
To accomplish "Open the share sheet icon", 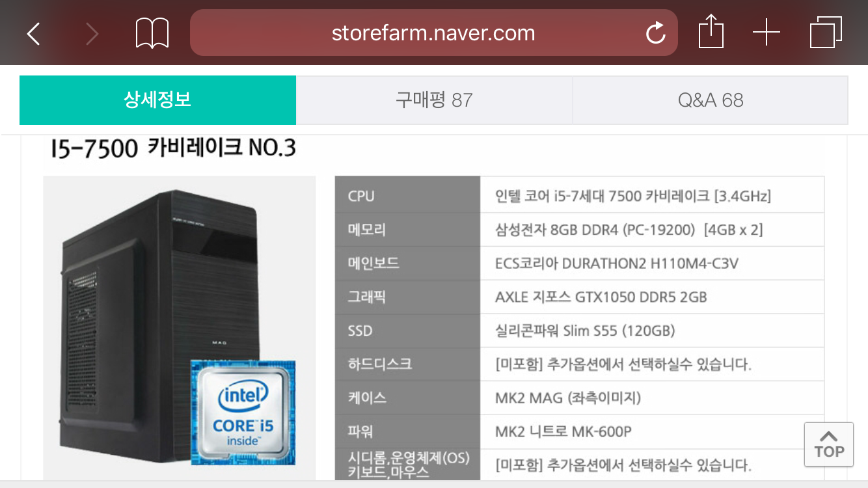I will point(711,32).
